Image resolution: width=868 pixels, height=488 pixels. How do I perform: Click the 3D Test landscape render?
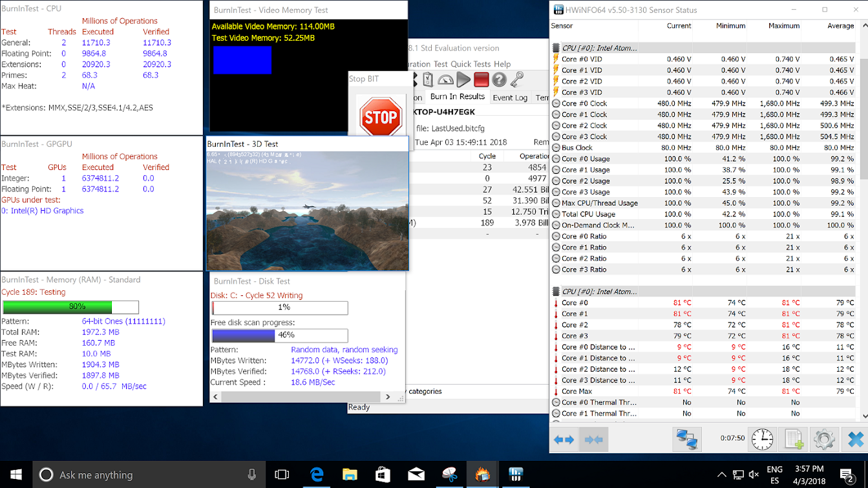308,211
